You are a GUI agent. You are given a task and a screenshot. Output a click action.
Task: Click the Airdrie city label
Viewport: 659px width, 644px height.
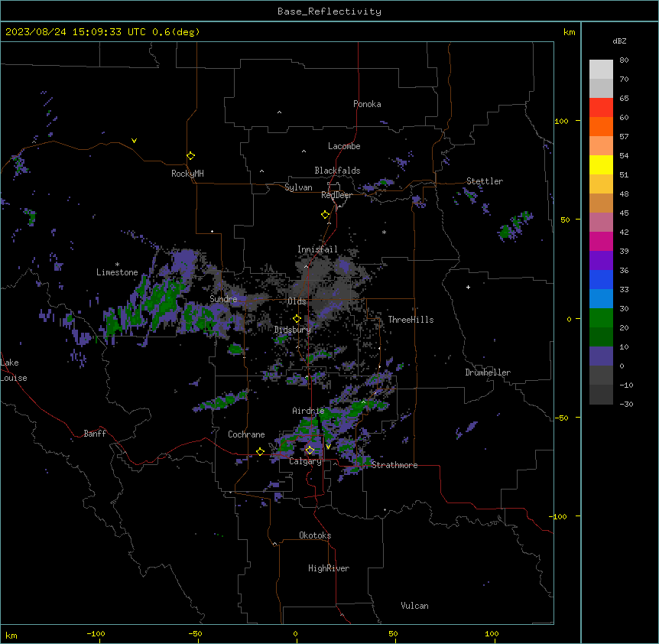coord(308,411)
